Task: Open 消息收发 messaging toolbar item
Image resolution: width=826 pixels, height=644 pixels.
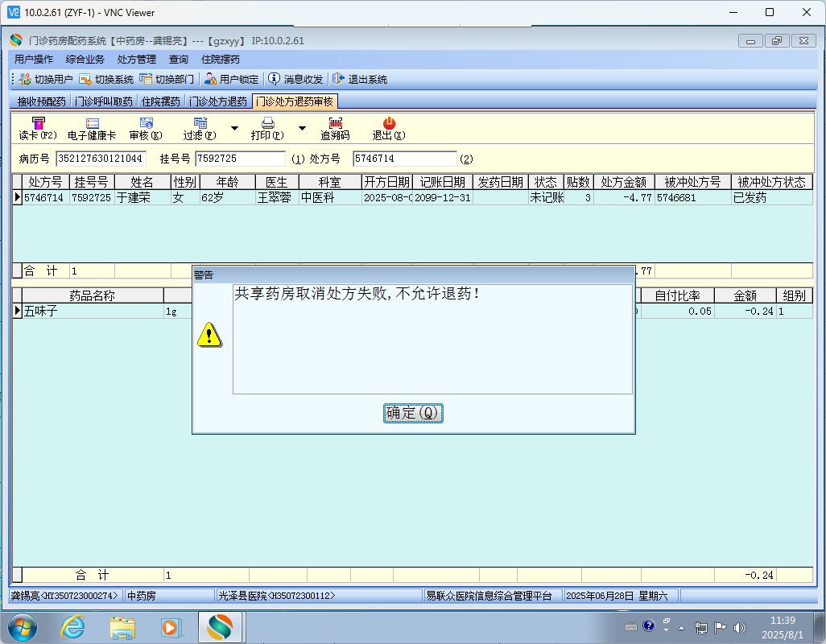Action: (x=295, y=79)
